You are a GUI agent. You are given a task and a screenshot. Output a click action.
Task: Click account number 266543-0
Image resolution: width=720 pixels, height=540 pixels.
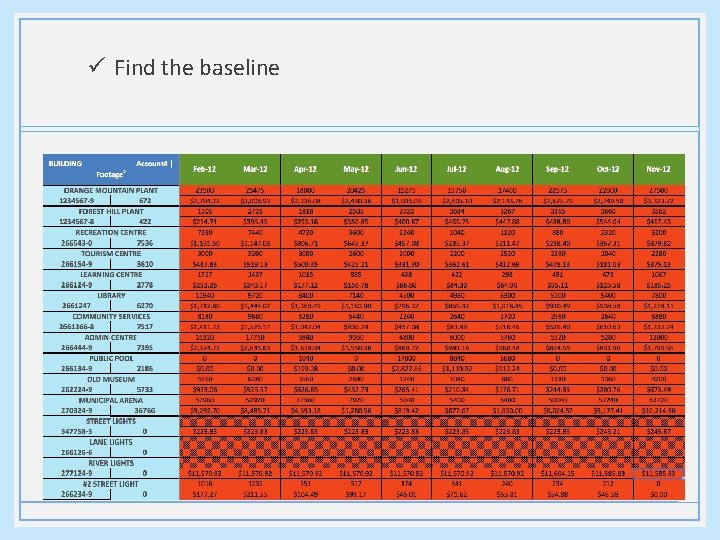coord(77,243)
